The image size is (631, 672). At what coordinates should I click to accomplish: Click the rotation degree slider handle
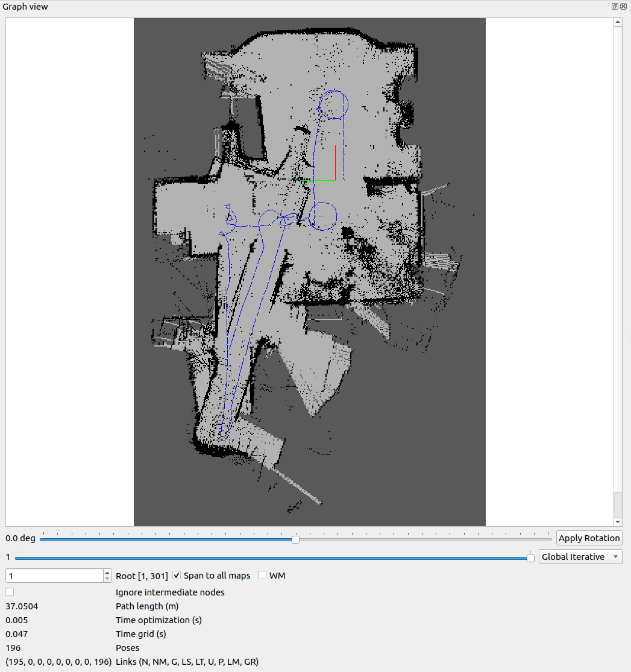coord(295,539)
